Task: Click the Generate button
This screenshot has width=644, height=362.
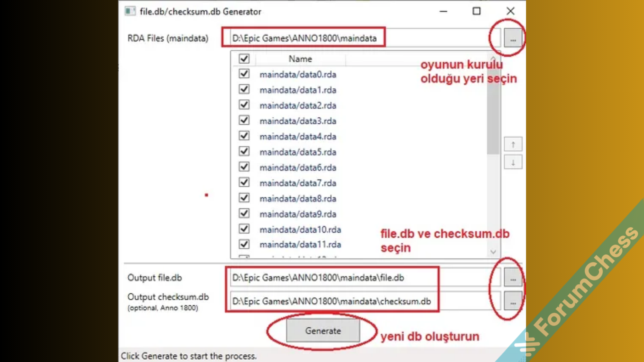Action: coord(323,331)
